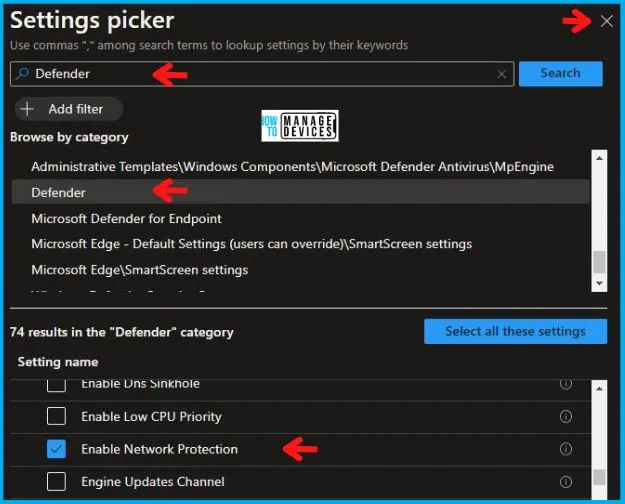Click settings list scroll up arrow
This screenshot has width=625, height=504.
click(x=599, y=388)
